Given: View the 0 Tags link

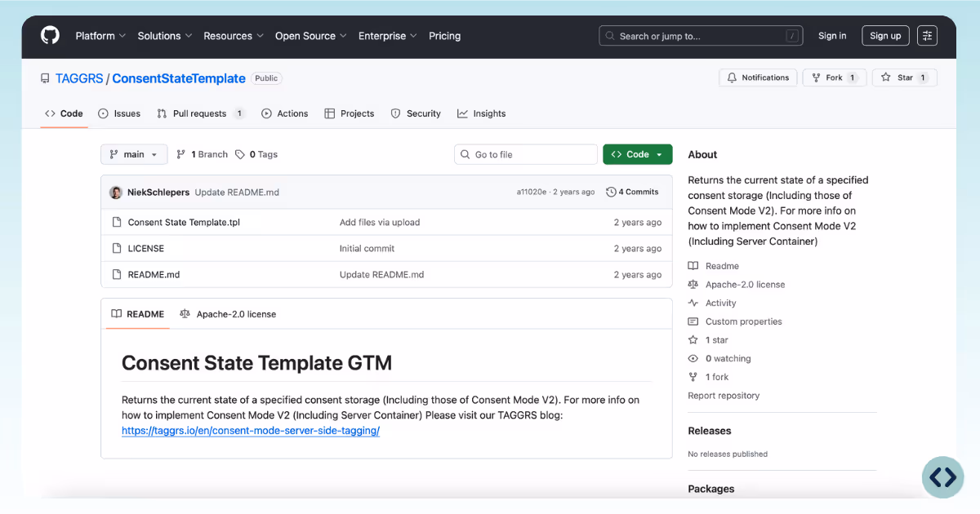Looking at the screenshot, I should click(x=256, y=154).
